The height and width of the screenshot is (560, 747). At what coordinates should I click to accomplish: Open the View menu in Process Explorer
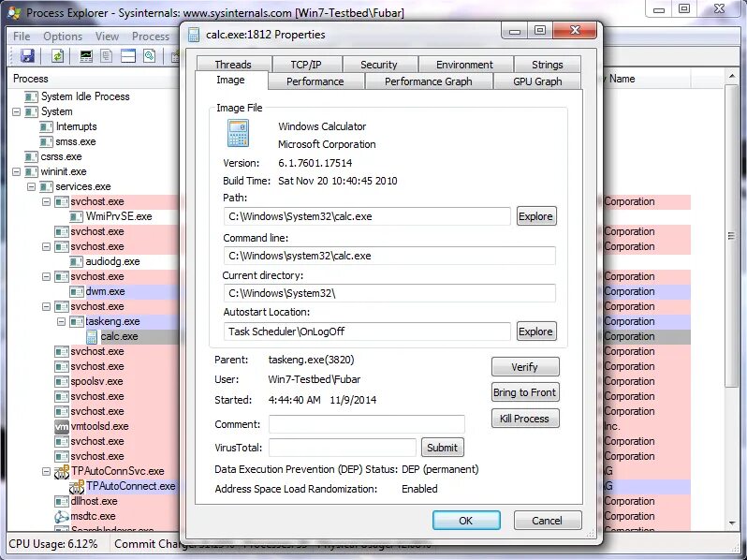coord(108,37)
